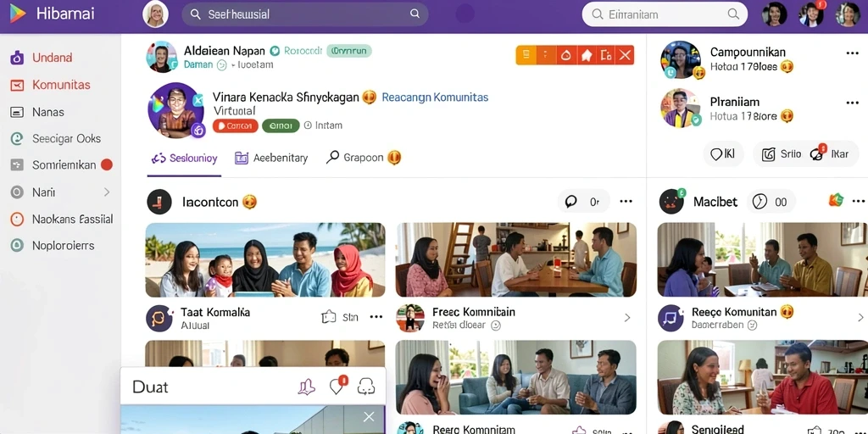Switch to the Aeebenitary tab
The image size is (868, 434).
point(271,159)
